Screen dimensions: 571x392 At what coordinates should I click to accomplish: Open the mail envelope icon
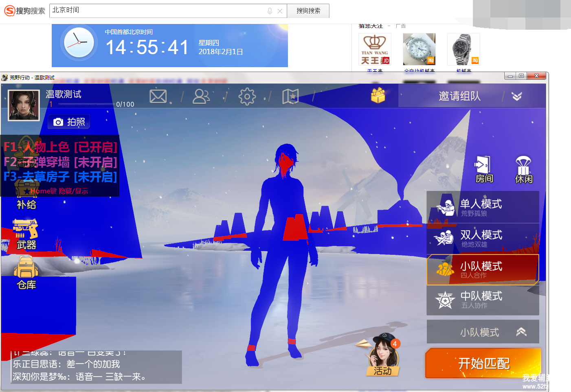pos(158,96)
